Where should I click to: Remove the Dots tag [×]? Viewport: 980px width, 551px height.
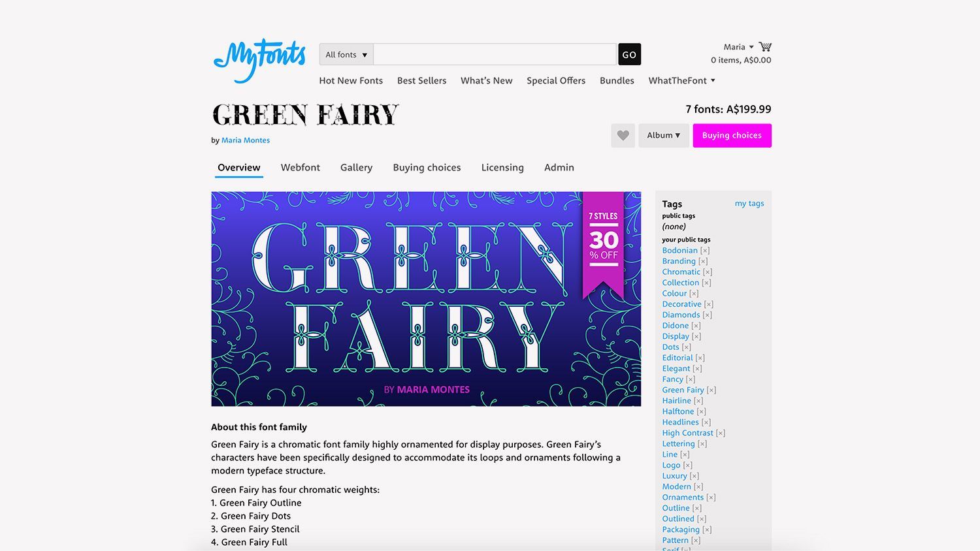pyautogui.click(x=687, y=347)
